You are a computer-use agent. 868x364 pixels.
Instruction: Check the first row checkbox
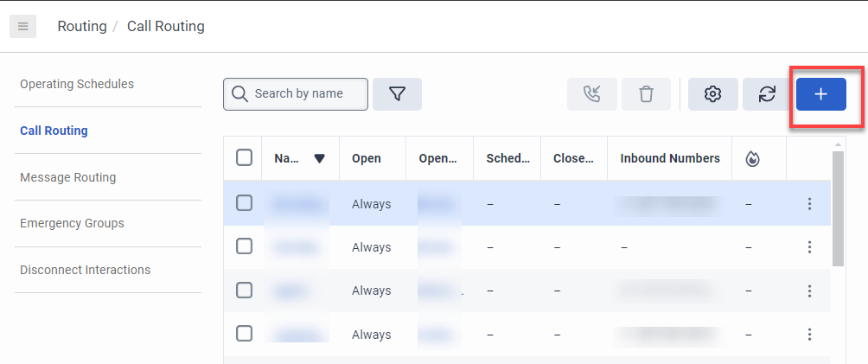tap(244, 203)
